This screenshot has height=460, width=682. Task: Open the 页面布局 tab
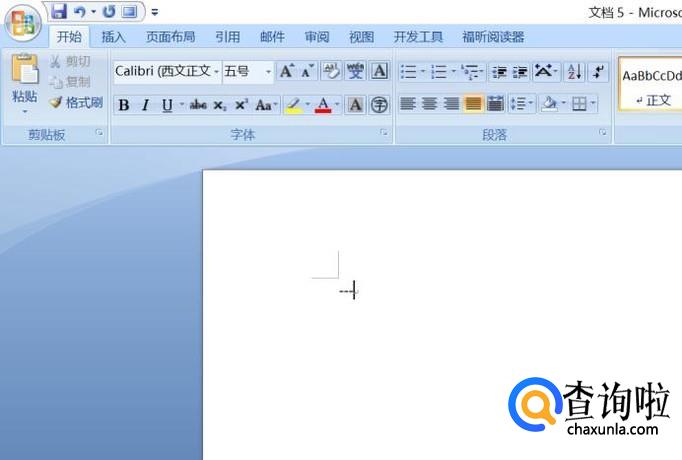pyautogui.click(x=170, y=37)
